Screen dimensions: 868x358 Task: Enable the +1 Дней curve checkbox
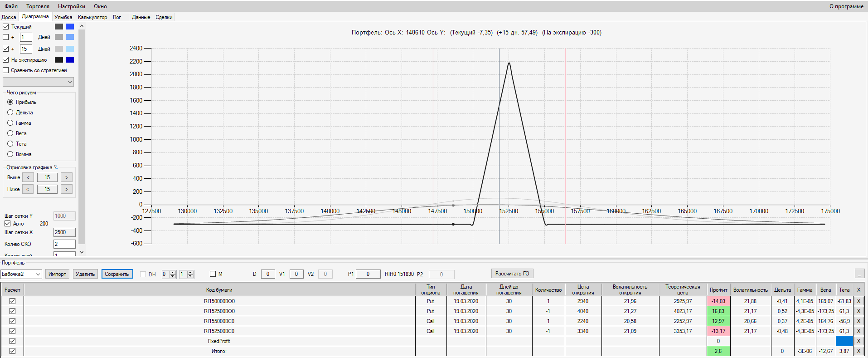(x=6, y=37)
